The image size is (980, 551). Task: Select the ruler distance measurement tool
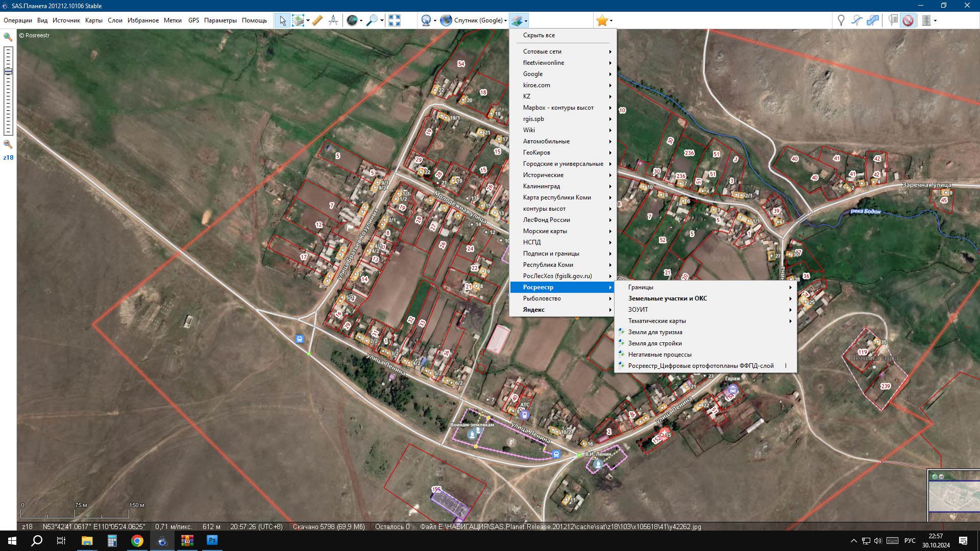coord(317,20)
